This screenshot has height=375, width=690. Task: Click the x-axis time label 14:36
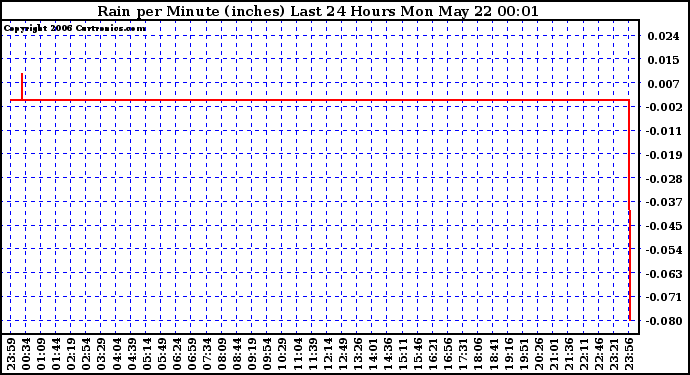coord(388,355)
